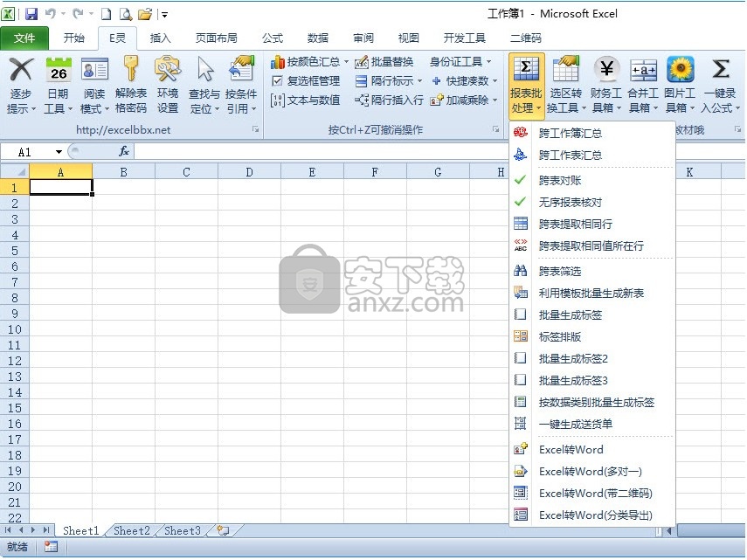Click the 批量替换 tool

384,62
